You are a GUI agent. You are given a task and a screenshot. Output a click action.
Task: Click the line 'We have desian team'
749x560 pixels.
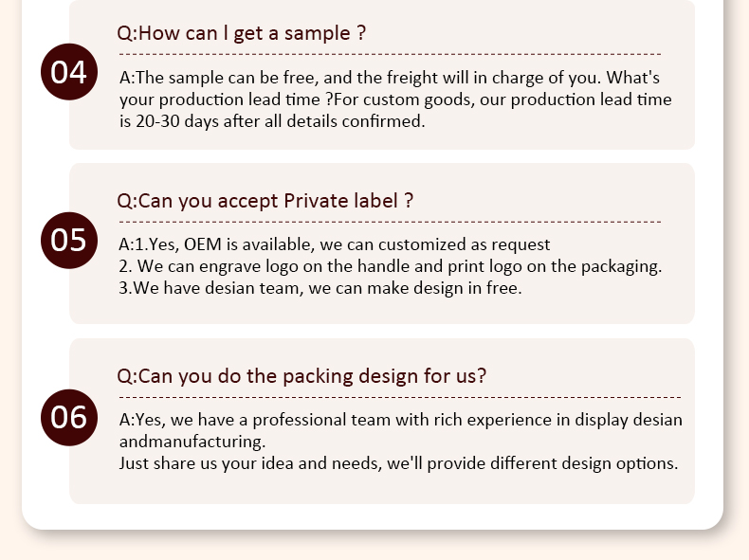click(320, 288)
